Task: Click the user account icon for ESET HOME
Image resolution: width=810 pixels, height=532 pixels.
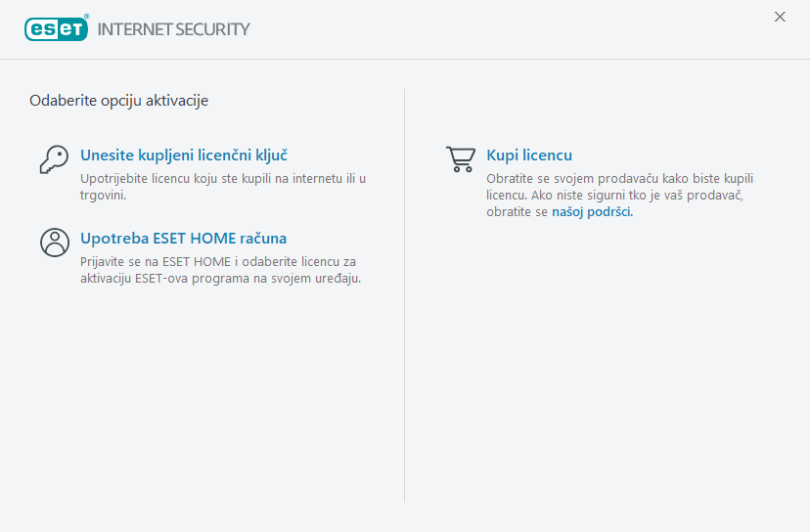Action: coord(54,242)
